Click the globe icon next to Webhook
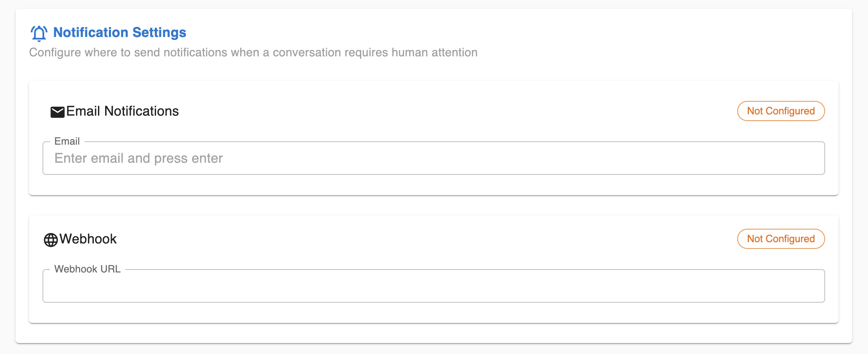Viewport: 868px width, 354px height. point(51,240)
